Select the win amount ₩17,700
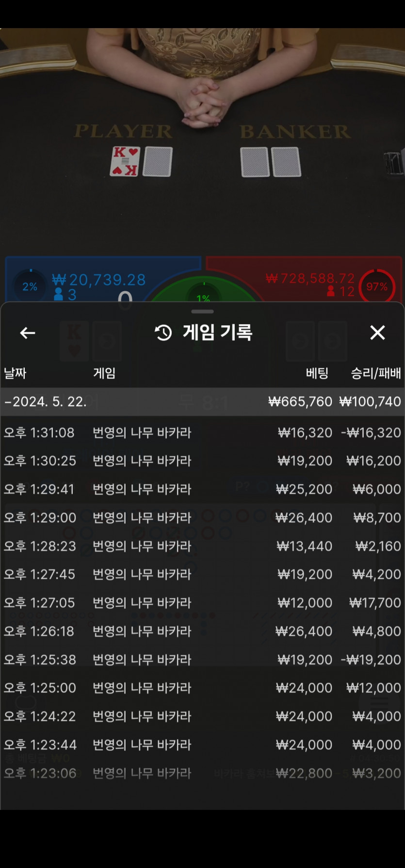The height and width of the screenshot is (868, 405). (375, 603)
